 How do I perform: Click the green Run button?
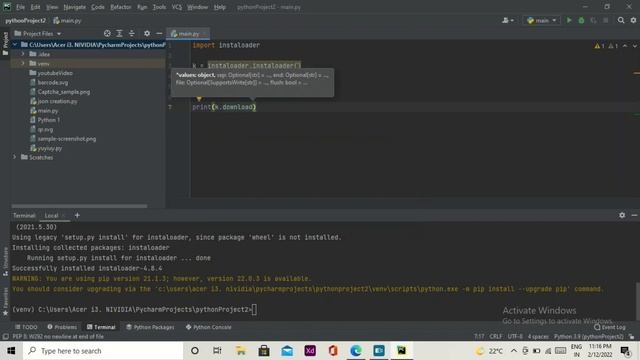tap(569, 20)
